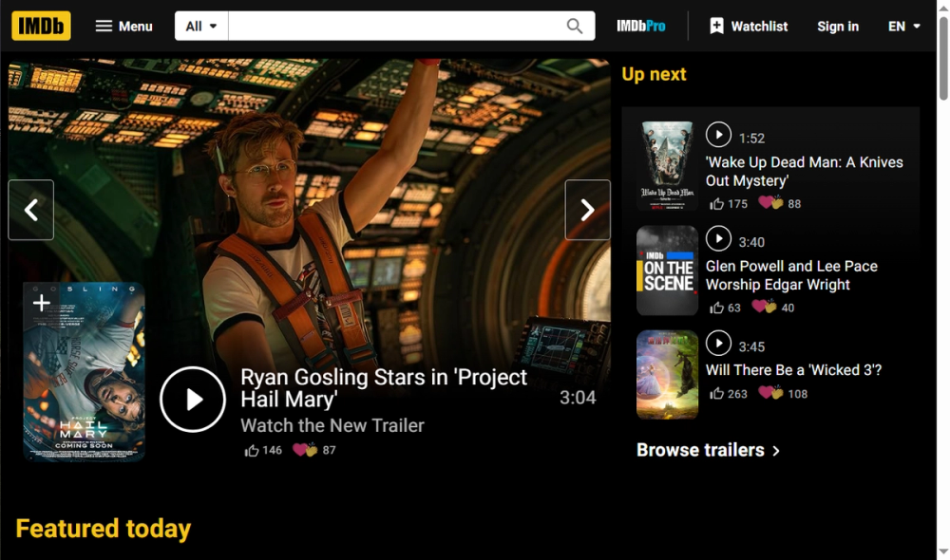Click the 'Featured today' heading

coord(103,529)
